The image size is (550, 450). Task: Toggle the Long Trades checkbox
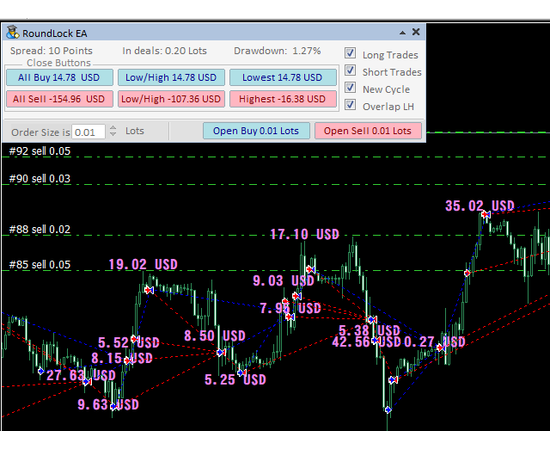(350, 53)
